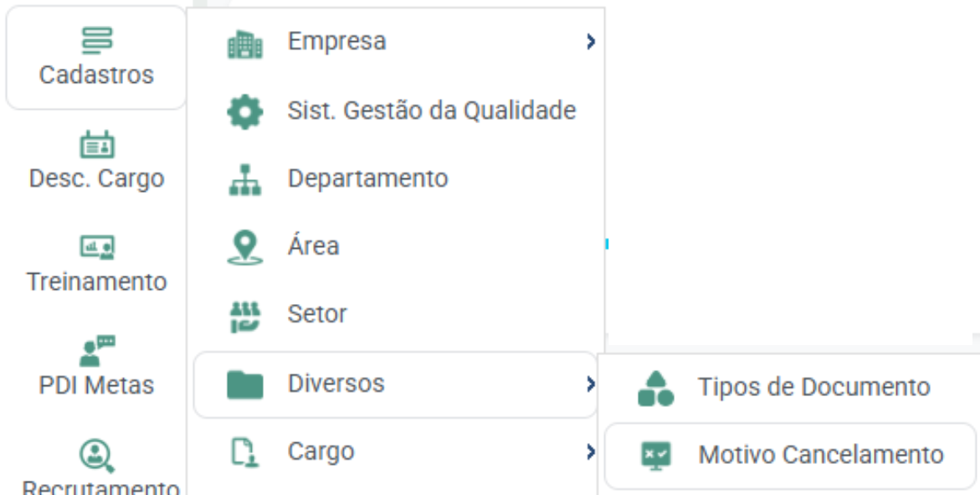Open the Treinamento sidebar icon
This screenshot has height=495, width=980.
[x=97, y=247]
